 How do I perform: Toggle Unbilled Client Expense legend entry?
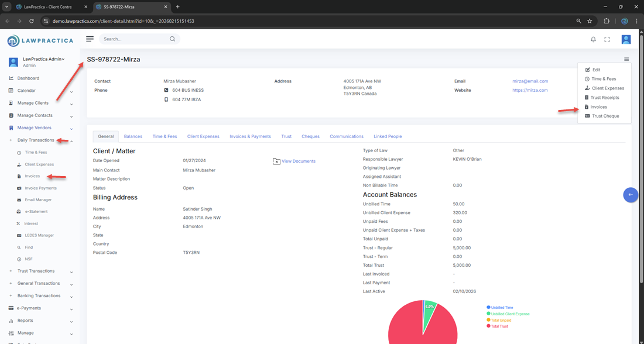point(509,314)
